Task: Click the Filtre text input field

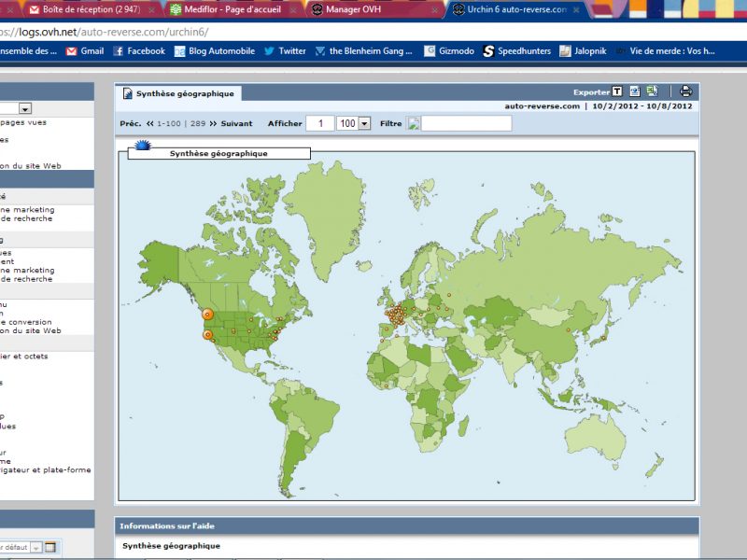Action: 466,123
